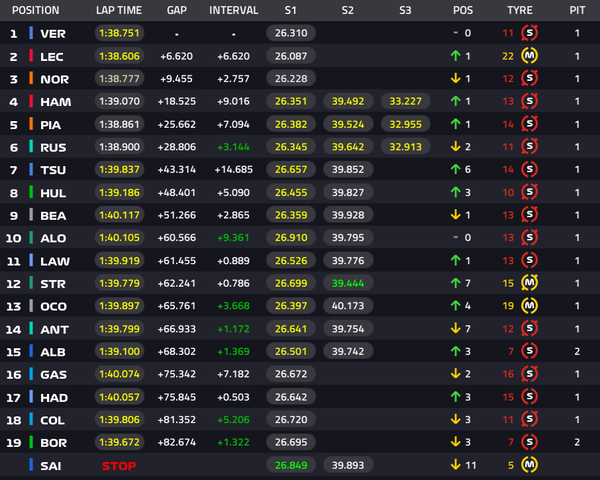Click tyre age 22 in LEC's row
The height and width of the screenshot is (480, 600).
(508, 56)
